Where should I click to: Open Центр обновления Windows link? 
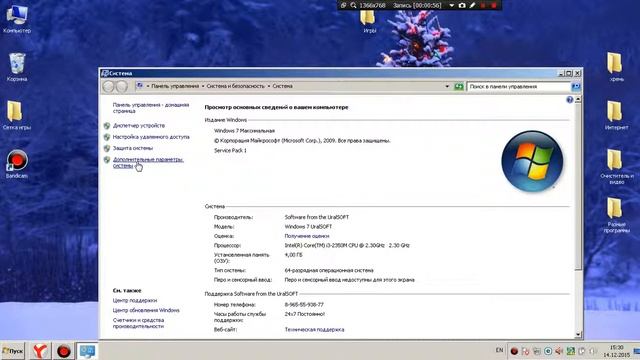click(x=146, y=310)
